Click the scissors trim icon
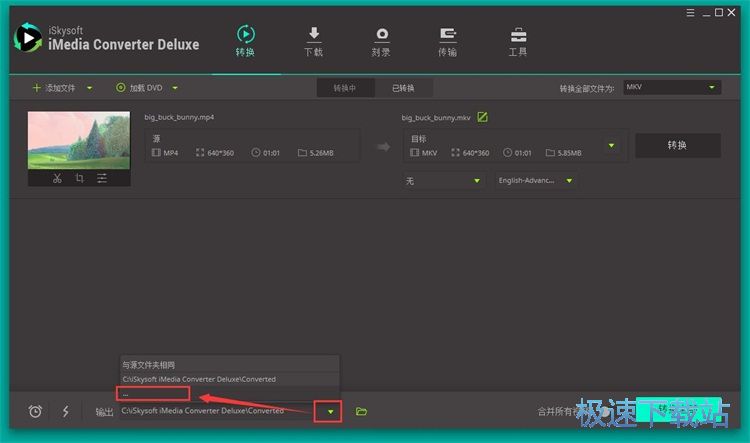Viewport: 750px width, 443px height. point(57,178)
